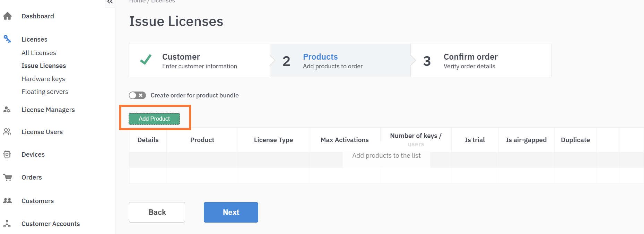Click the License Type column header
The width and height of the screenshot is (644, 234).
click(x=273, y=140)
